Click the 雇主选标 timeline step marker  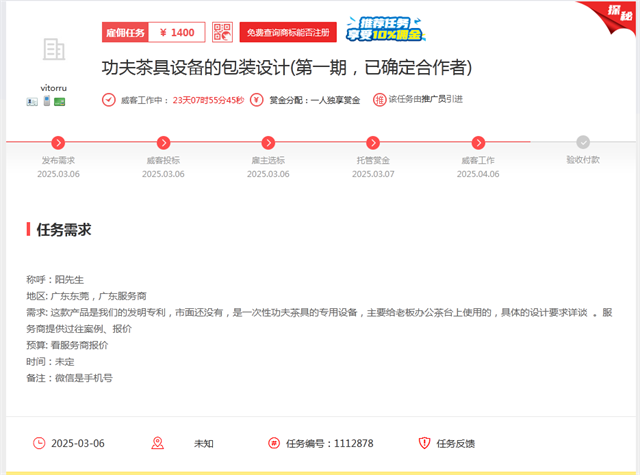point(268,143)
